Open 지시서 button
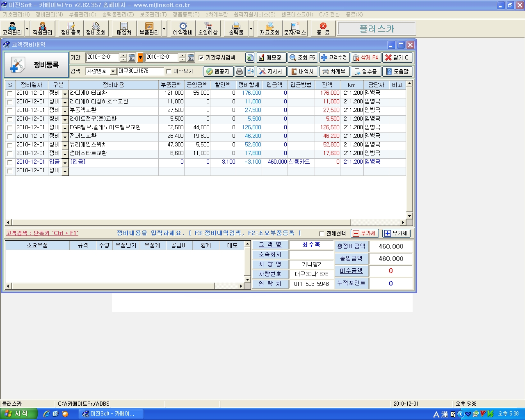This screenshot has width=525, height=420. [271, 71]
